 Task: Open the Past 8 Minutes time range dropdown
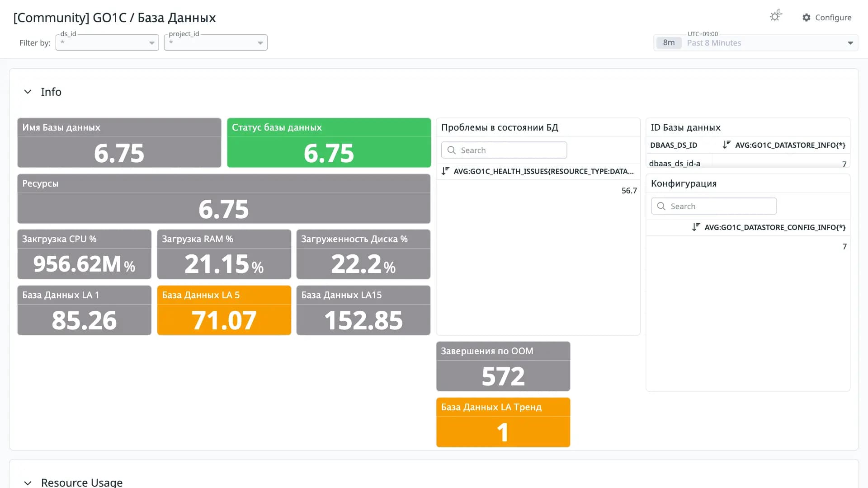755,43
